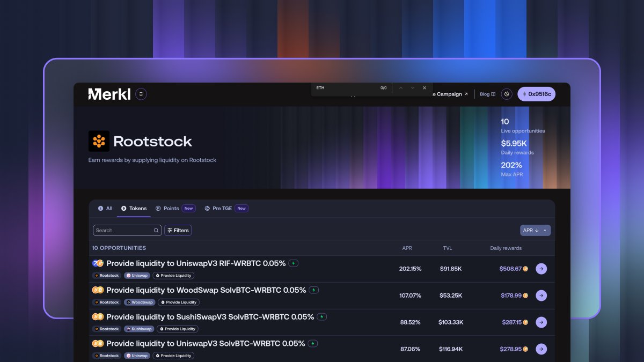Open SushiSwapV3 SolvBTC-WRBTC 0.05% opportunity title
The height and width of the screenshot is (362, 644).
point(210,317)
